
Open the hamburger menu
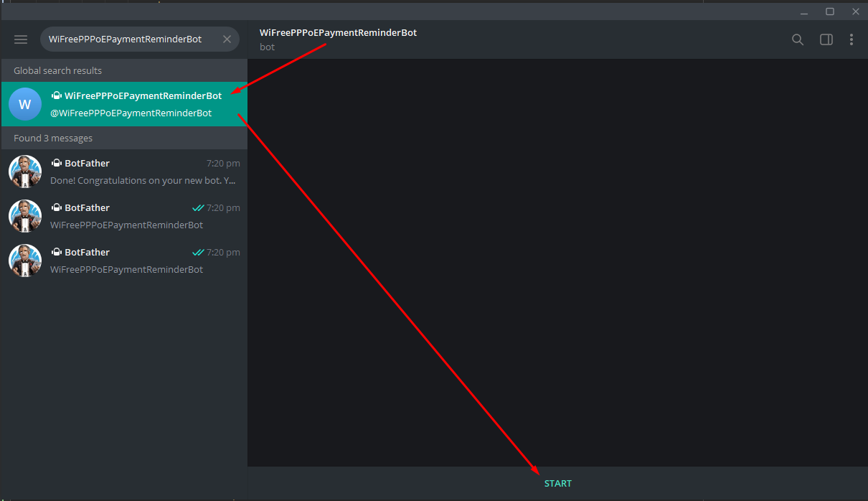pyautogui.click(x=20, y=39)
